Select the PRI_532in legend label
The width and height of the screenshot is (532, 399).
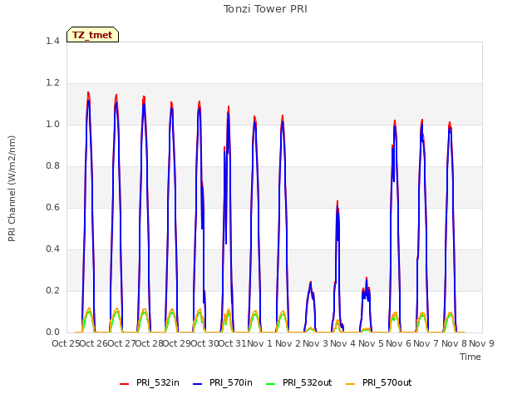click(x=158, y=382)
